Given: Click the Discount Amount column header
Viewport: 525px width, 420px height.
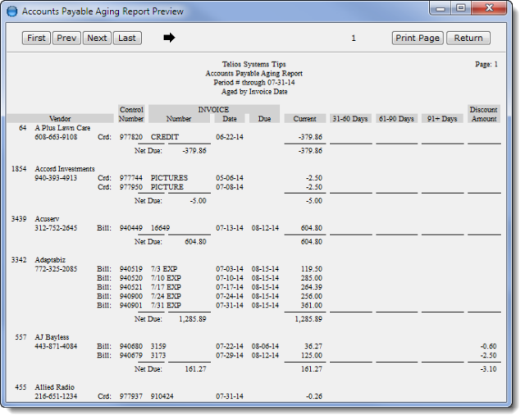Looking at the screenshot, I should click(484, 114).
